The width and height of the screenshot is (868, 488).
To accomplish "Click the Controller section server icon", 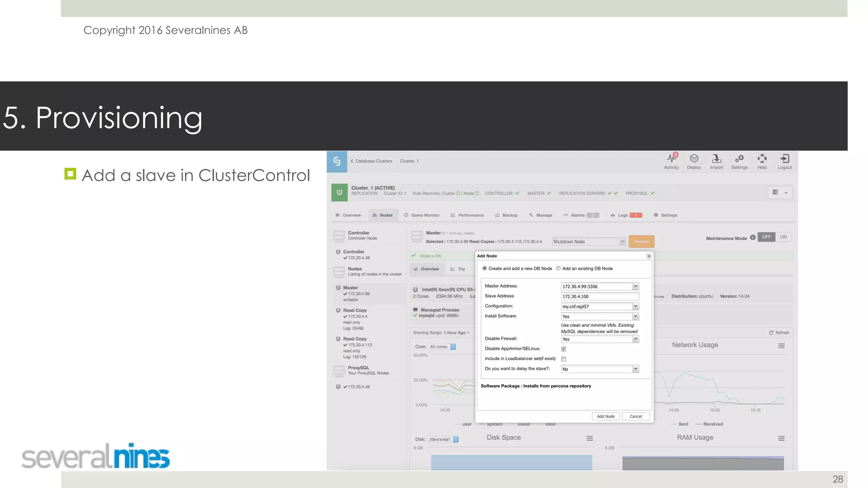I will point(339,236).
